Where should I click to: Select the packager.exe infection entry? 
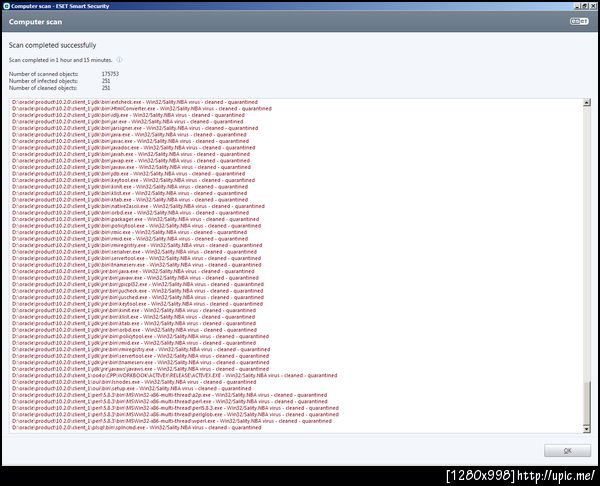135,219
